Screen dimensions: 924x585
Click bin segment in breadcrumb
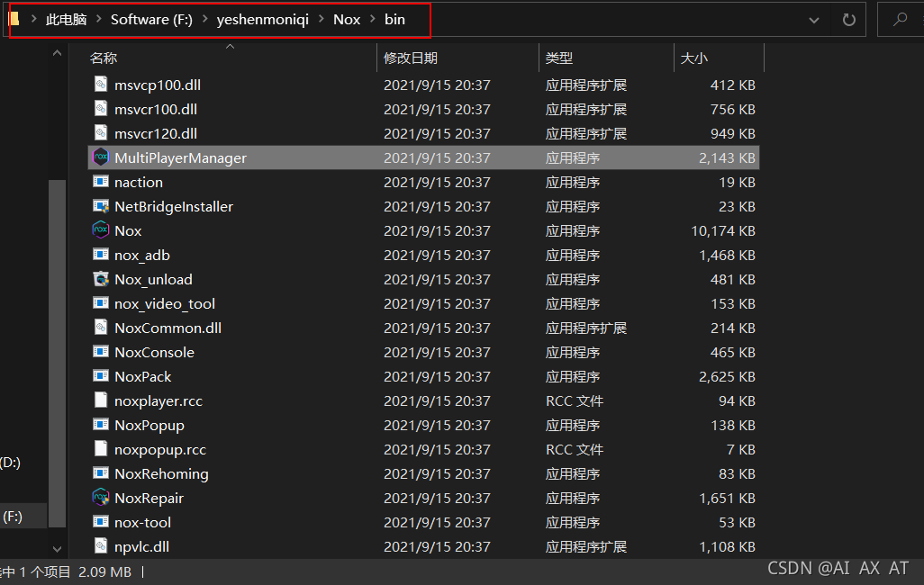point(394,20)
